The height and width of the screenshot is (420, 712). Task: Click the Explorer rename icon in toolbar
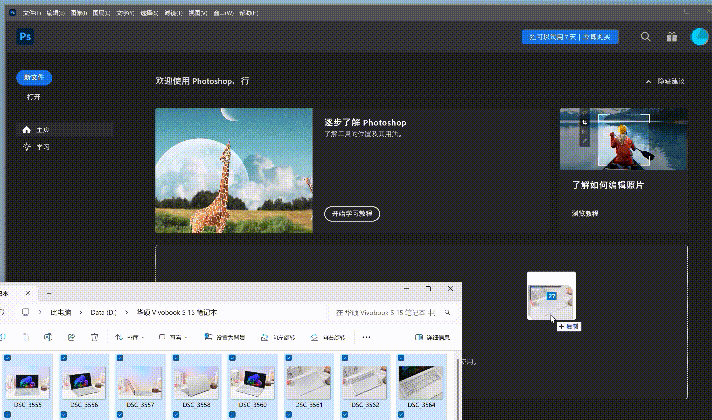[x=48, y=337]
